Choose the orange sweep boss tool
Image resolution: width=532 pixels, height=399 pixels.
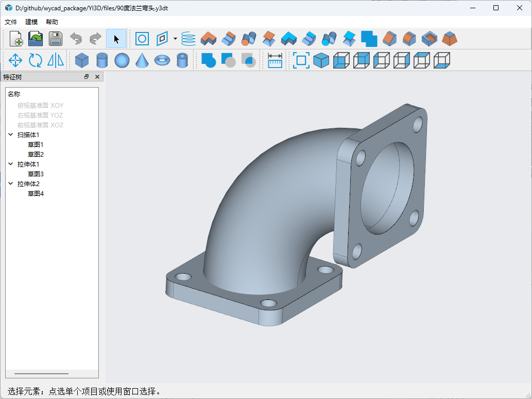249,39
